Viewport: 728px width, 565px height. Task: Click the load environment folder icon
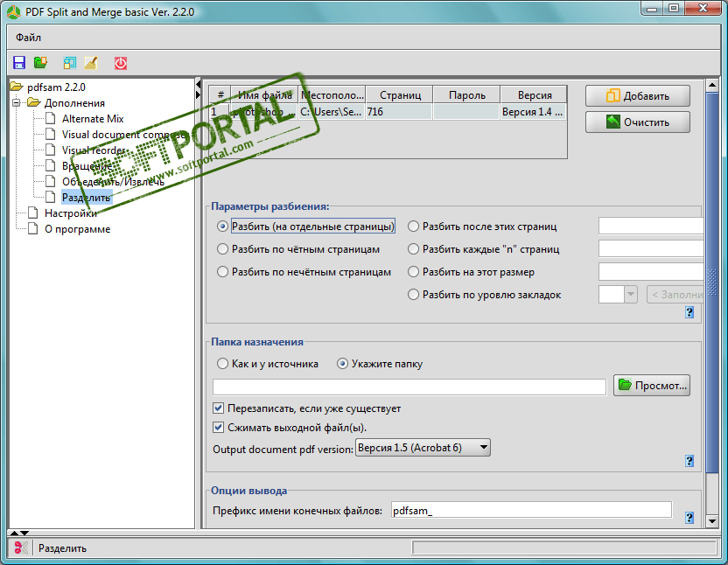click(x=41, y=63)
